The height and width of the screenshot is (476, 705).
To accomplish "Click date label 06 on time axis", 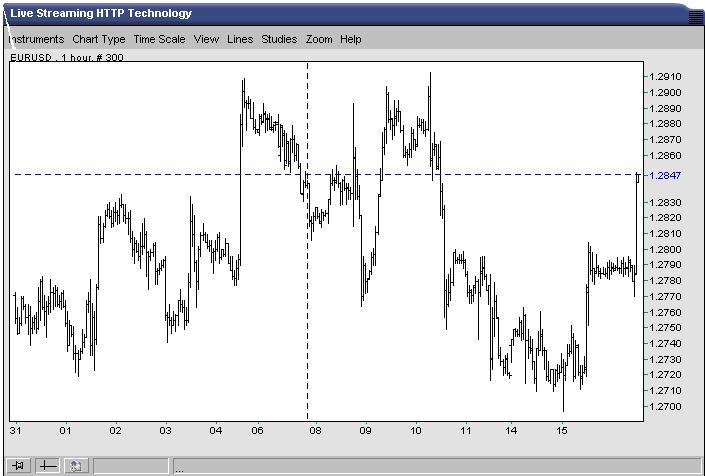I will click(x=257, y=431).
